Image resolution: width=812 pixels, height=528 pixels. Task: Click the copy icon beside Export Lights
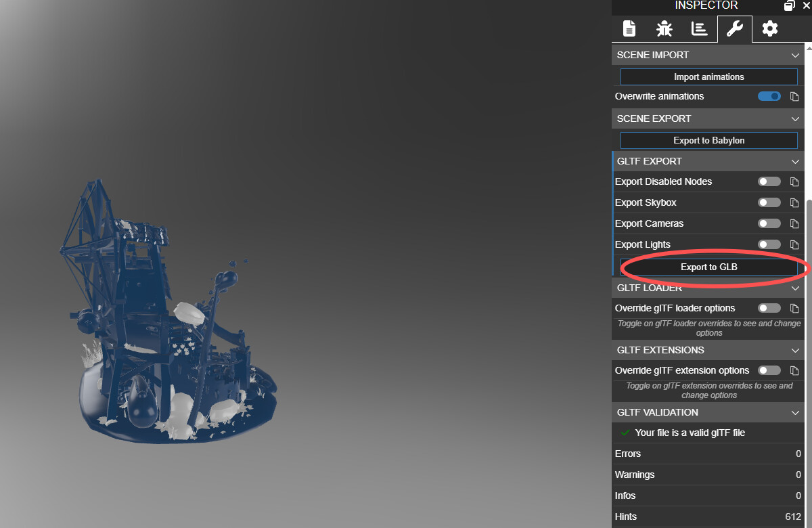click(794, 244)
